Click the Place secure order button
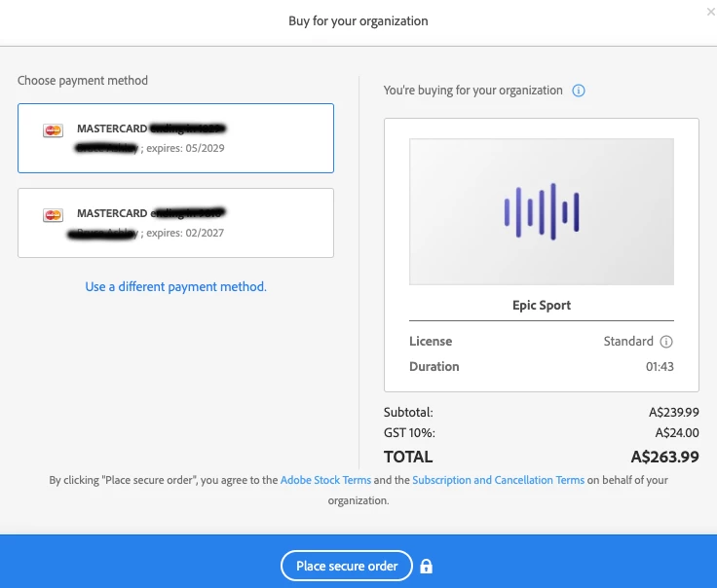 (347, 566)
